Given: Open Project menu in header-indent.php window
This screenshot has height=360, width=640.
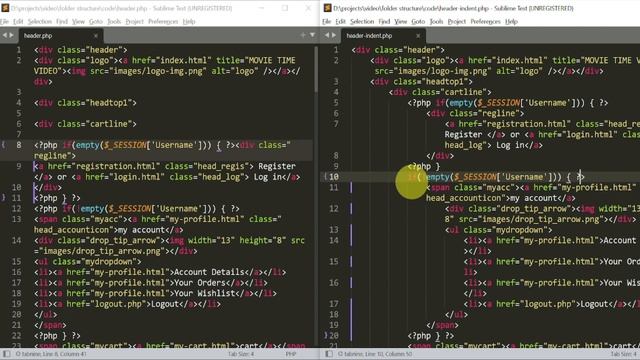Looking at the screenshot, I should 457,22.
